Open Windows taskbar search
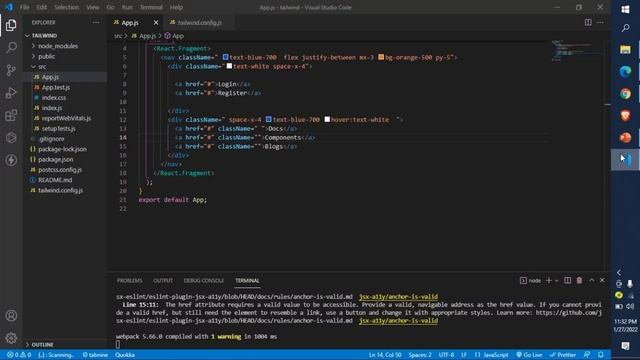The height and width of the screenshot is (360, 640). click(x=625, y=28)
